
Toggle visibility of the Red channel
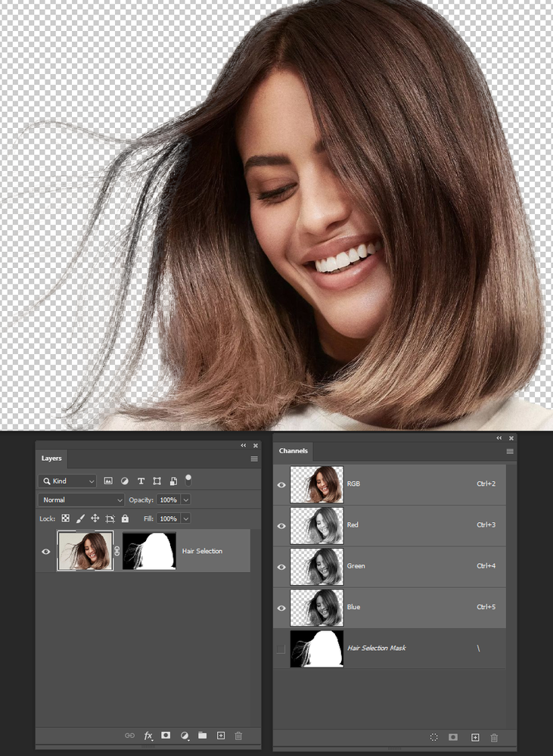point(281,525)
